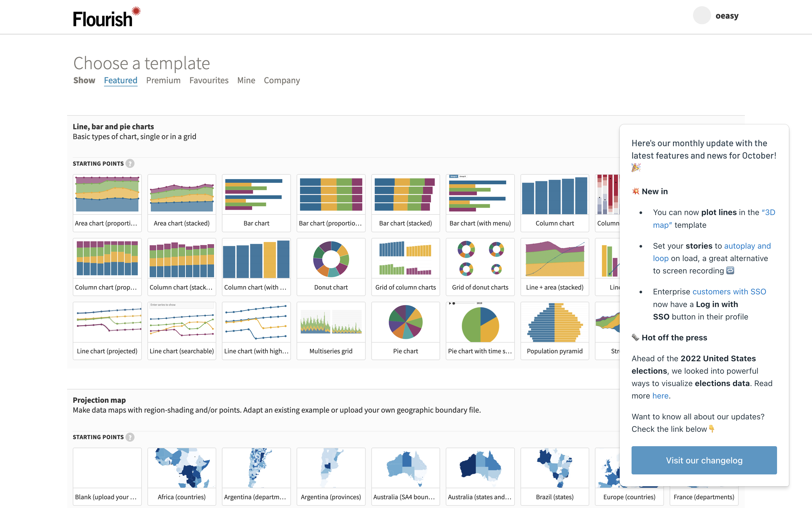Select the Brazil (states) map template
This screenshot has width=812, height=508.
click(x=555, y=476)
